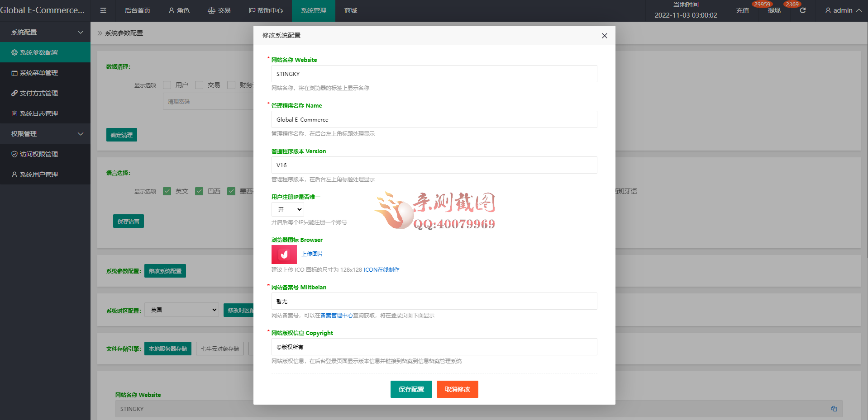
Task: Uncheck the 英文 language checkbox
Action: click(x=167, y=191)
